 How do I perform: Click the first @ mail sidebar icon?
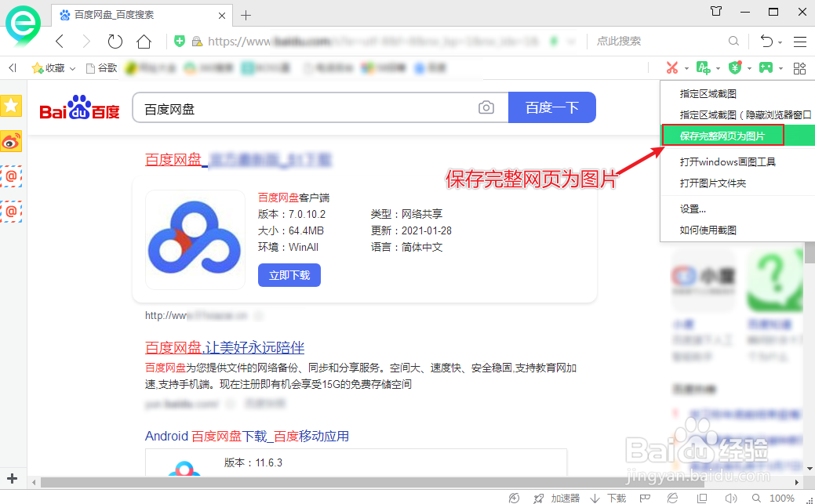pyautogui.click(x=11, y=176)
